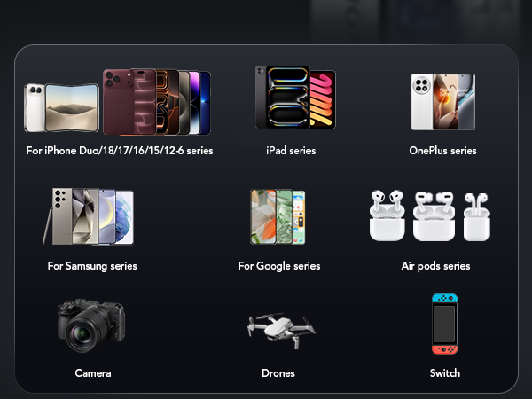
Task: Select the 'OnePlus series' text
Action: [x=442, y=151]
